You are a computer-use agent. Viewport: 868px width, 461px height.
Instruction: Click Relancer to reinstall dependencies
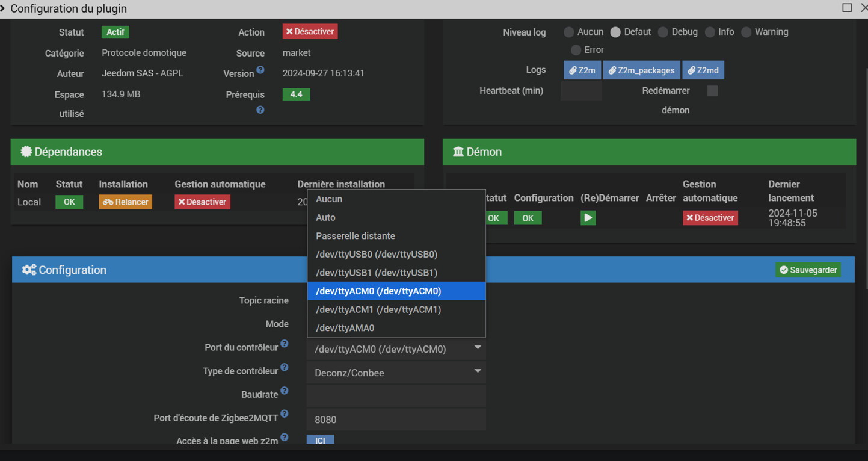[x=125, y=202]
